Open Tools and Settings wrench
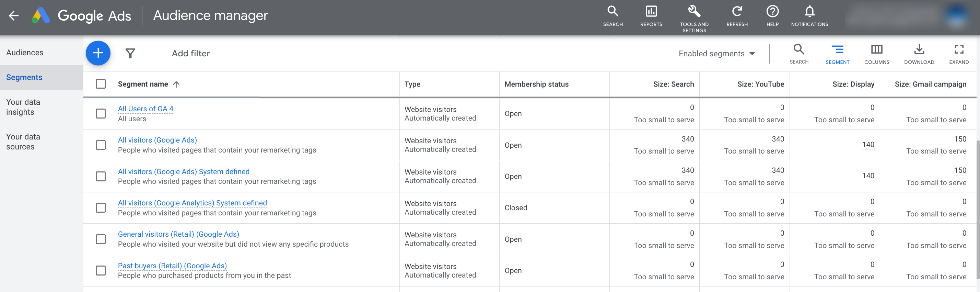 pyautogui.click(x=694, y=18)
